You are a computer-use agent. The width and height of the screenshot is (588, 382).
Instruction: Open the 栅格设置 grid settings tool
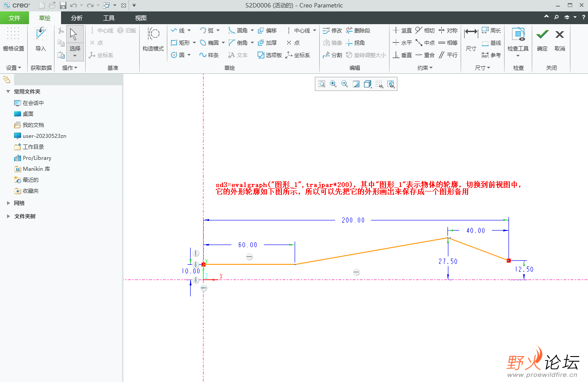14,39
